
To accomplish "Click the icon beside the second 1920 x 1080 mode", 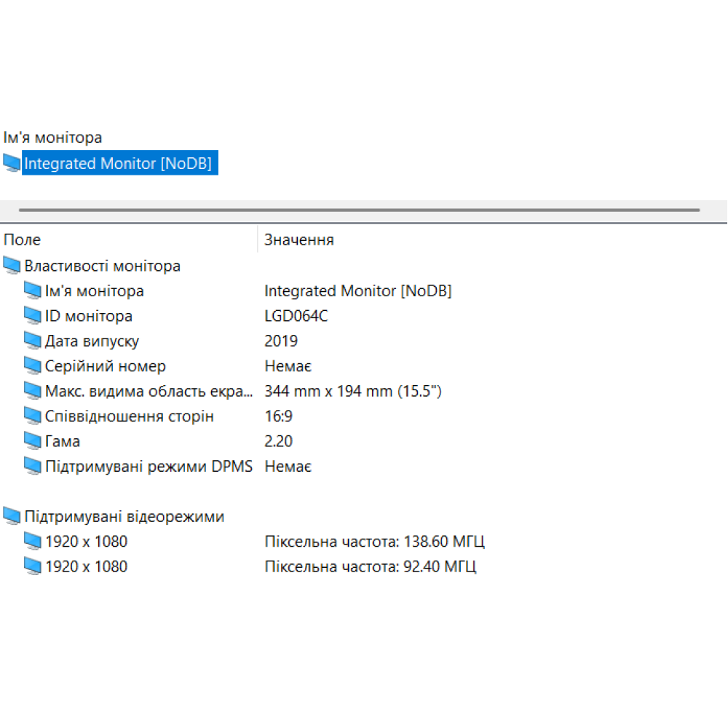I will [33, 566].
